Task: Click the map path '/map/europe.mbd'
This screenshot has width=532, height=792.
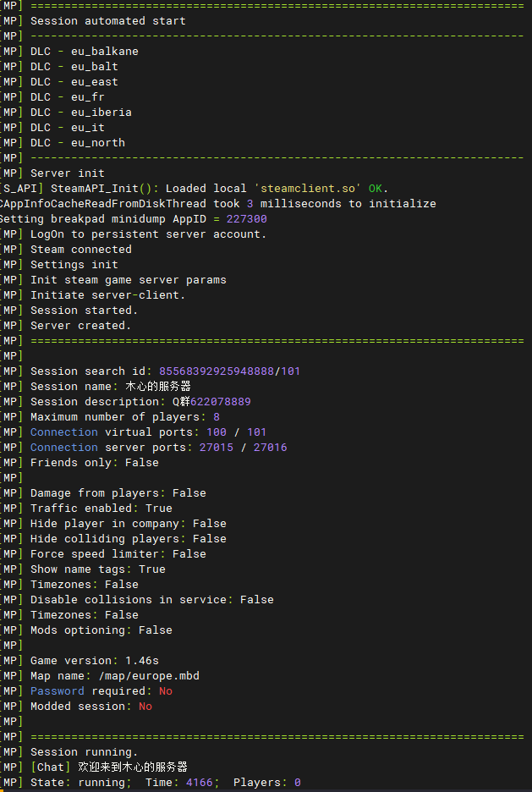Action: point(149,675)
